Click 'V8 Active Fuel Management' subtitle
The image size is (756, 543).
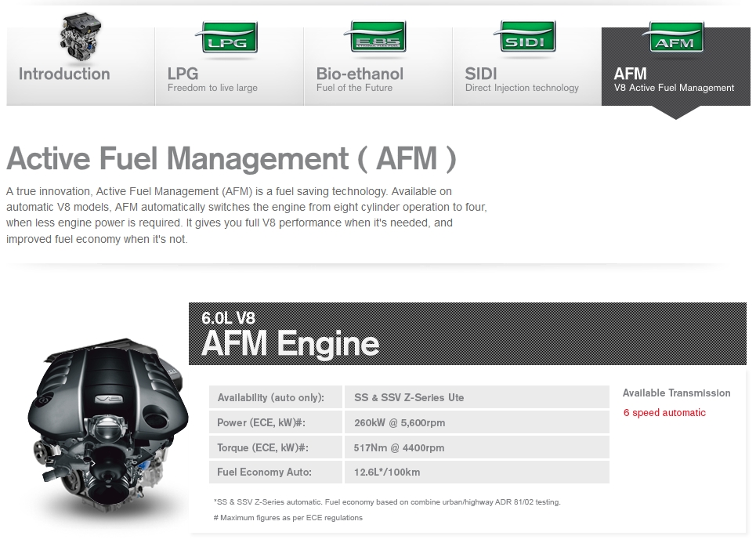click(x=674, y=88)
